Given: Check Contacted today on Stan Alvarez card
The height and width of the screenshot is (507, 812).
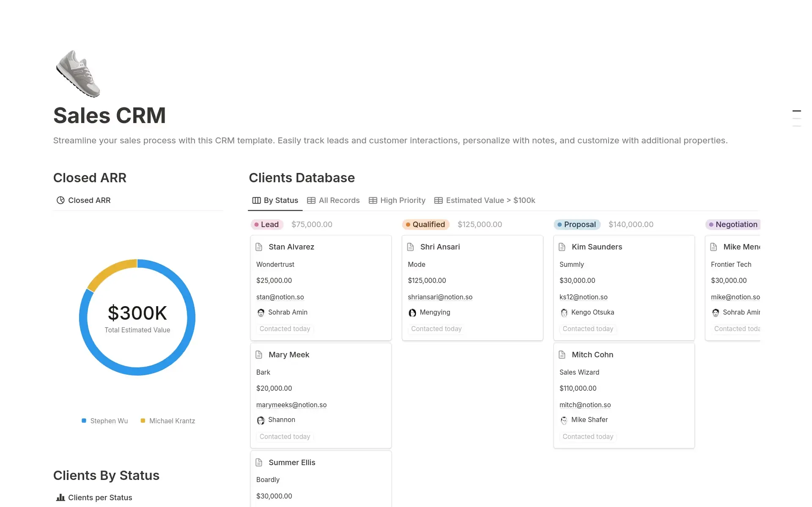Looking at the screenshot, I should 284,329.
